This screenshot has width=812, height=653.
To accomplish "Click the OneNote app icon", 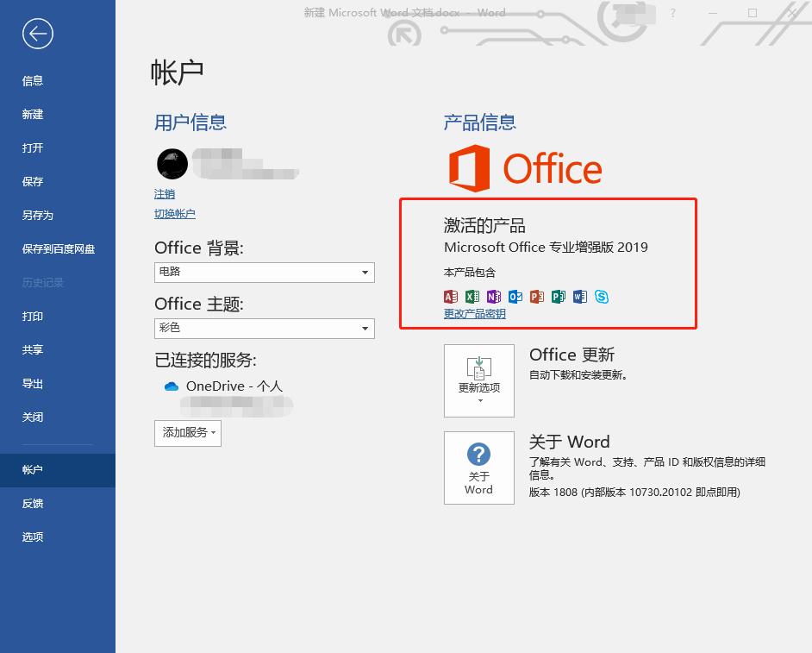I will [x=494, y=297].
